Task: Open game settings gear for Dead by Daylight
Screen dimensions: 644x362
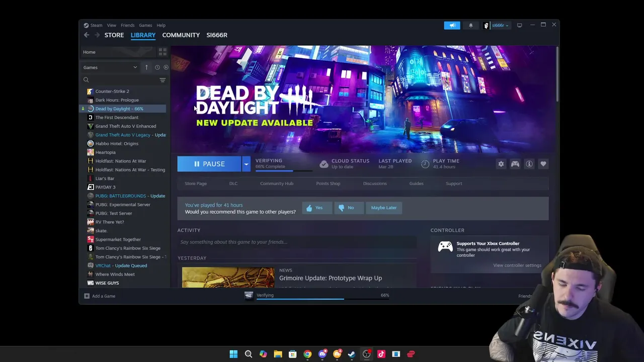Action: pos(501,164)
